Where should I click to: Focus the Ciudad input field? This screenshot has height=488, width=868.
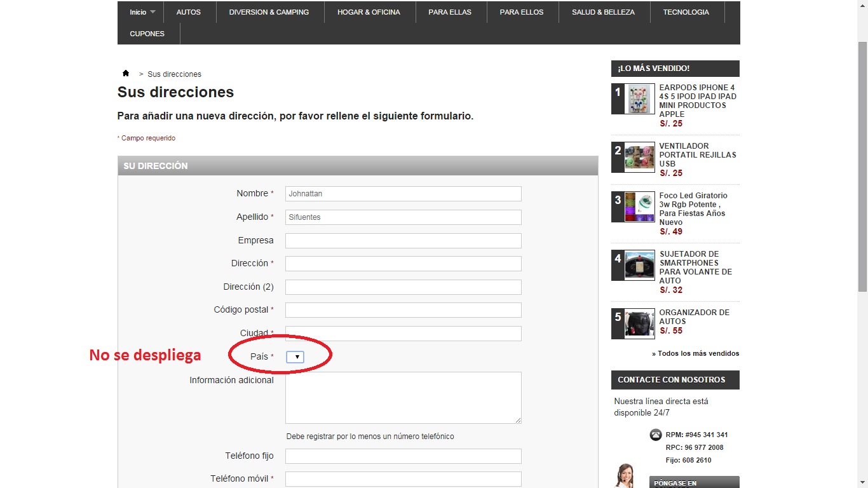403,334
